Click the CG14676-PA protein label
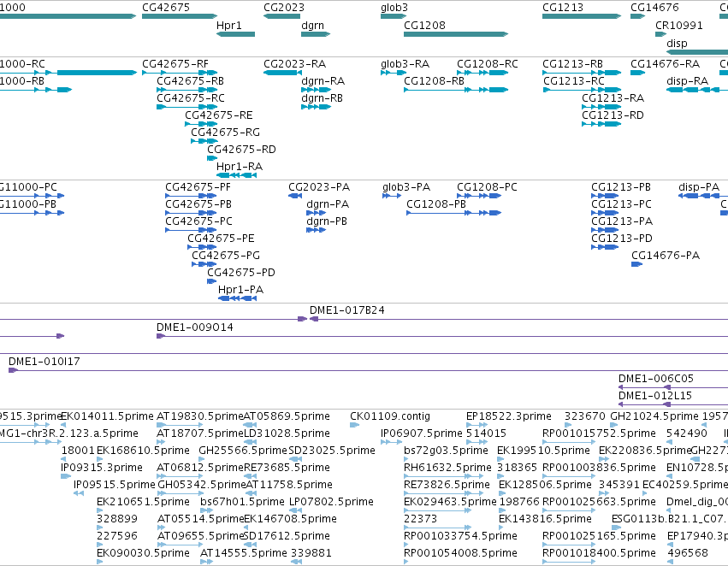 pos(666,256)
